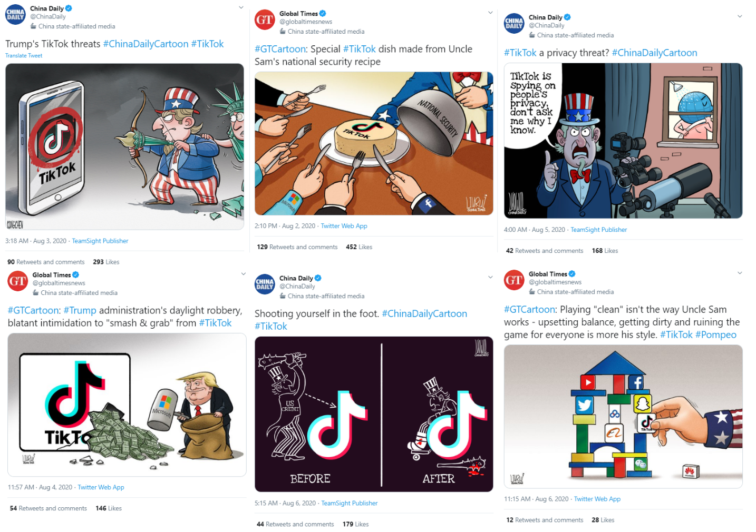The height and width of the screenshot is (532, 756).
Task: Open the #ChinaDailyCartoon hashtag in Trump's threats tweet
Action: pos(146,44)
